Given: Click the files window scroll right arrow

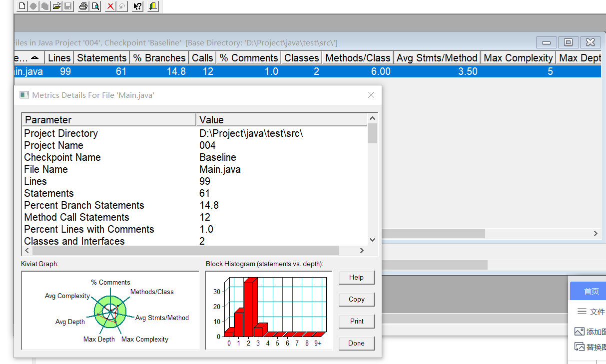Looking at the screenshot, I should point(596,233).
